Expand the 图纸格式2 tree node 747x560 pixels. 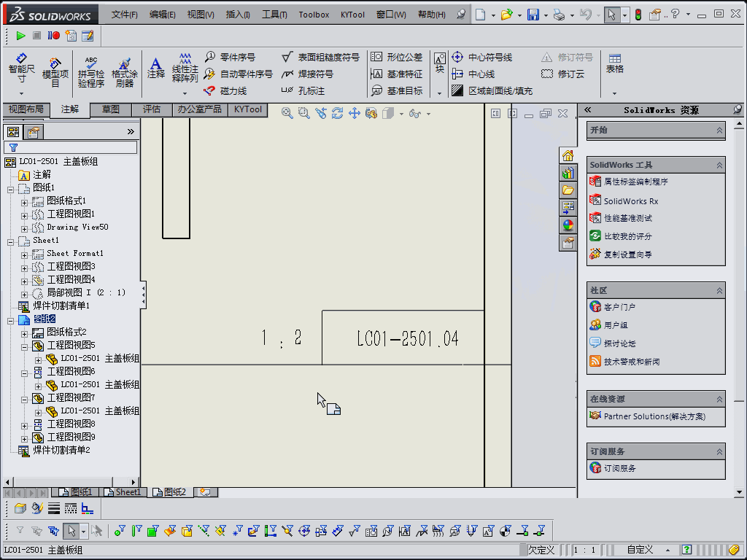24,332
